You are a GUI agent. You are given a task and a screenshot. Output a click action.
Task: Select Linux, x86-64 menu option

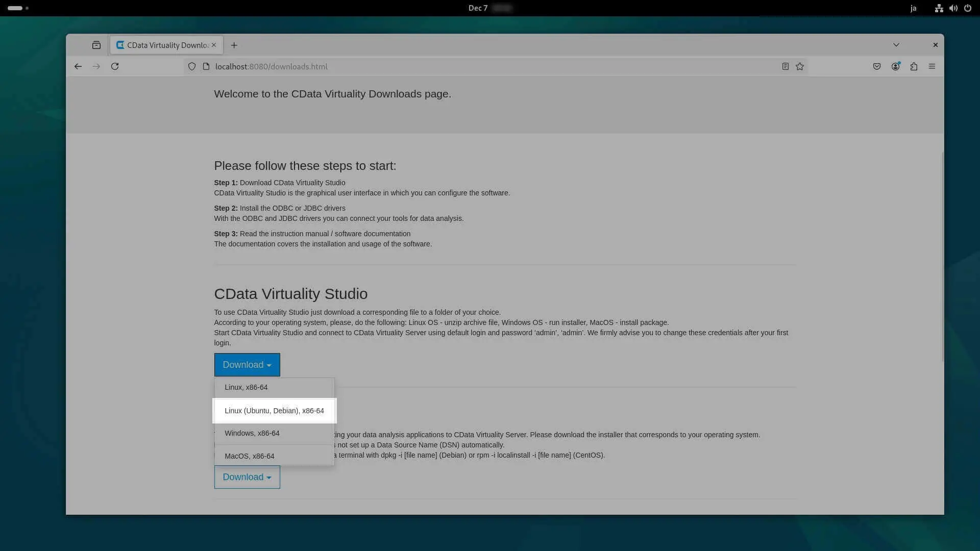tap(246, 387)
